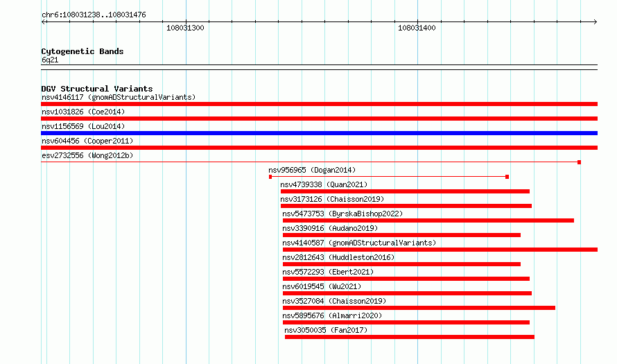
Task: Open nsv5572293 (Ebert2021) label
Action: pos(328,272)
